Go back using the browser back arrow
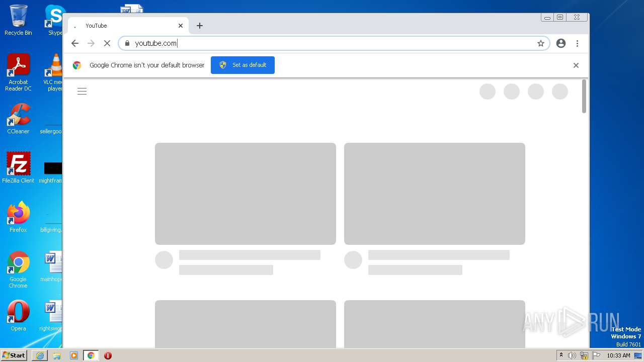 pos(75,43)
